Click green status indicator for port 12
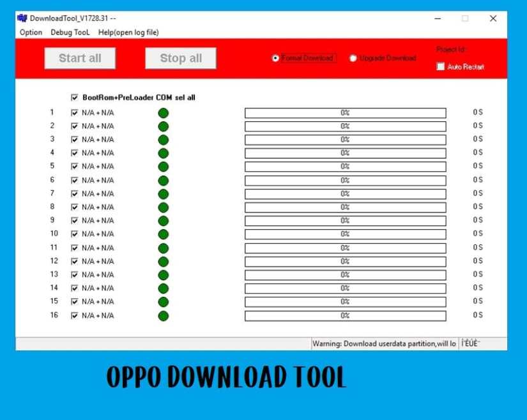This screenshot has width=527, height=420. [164, 262]
